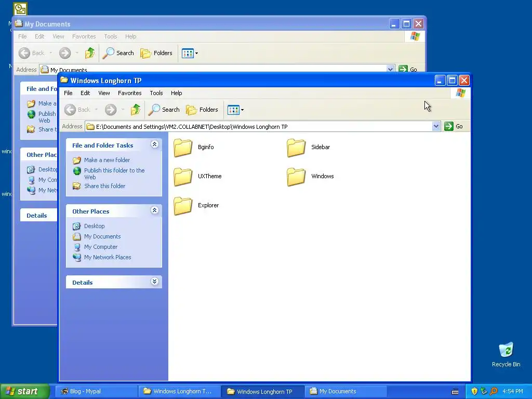Image resolution: width=532 pixels, height=399 pixels.
Task: Click Make a new folder link
Action: (107, 160)
